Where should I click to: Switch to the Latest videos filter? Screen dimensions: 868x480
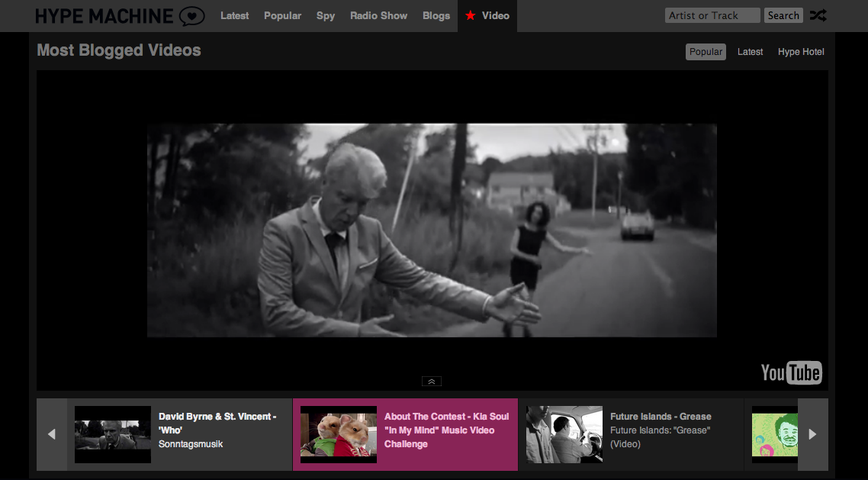coord(750,51)
